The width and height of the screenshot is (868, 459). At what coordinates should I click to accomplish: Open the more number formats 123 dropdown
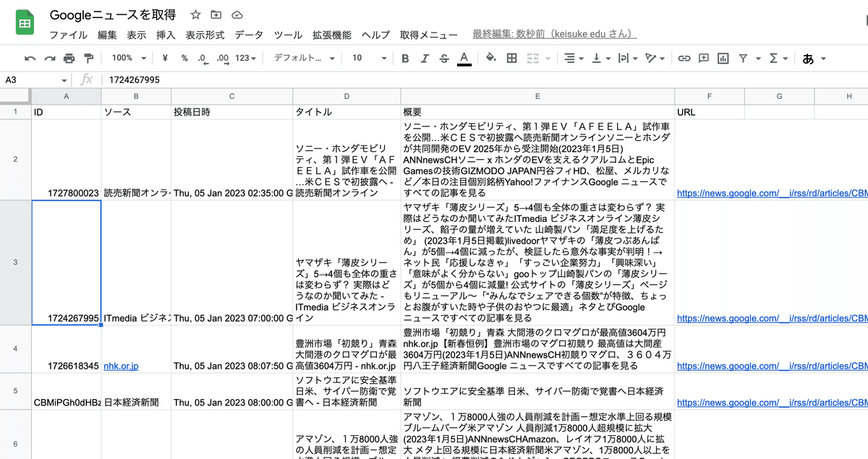pyautogui.click(x=246, y=59)
